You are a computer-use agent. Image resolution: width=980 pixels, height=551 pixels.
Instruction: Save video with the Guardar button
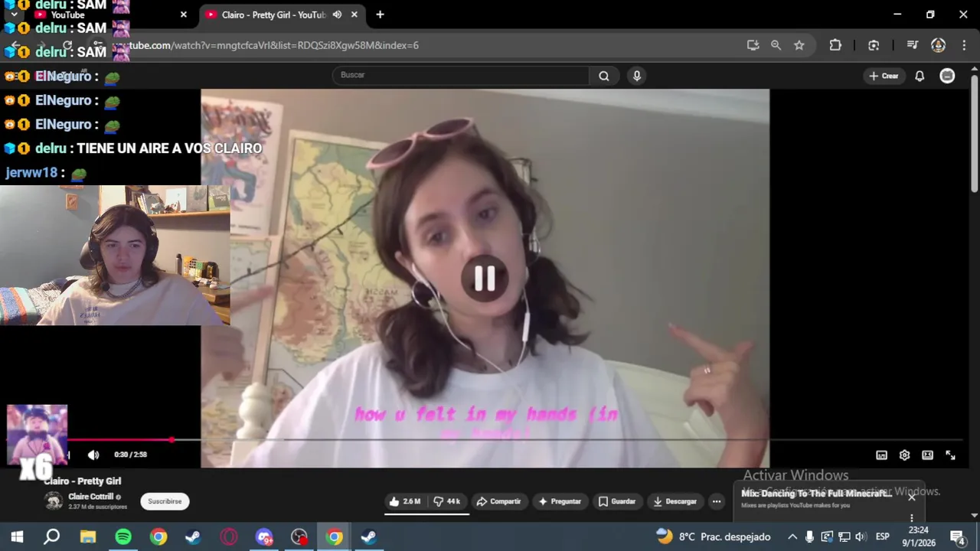pos(617,501)
